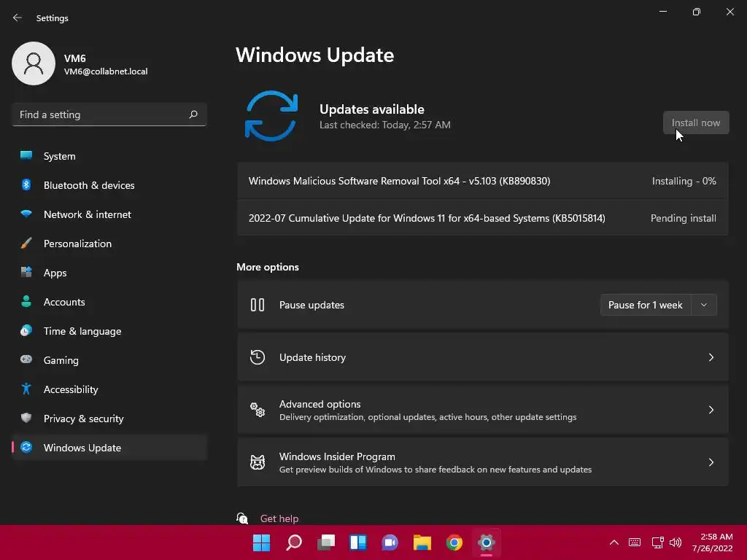Click the network tray icon
Screen dimensions: 747x560
(657, 542)
